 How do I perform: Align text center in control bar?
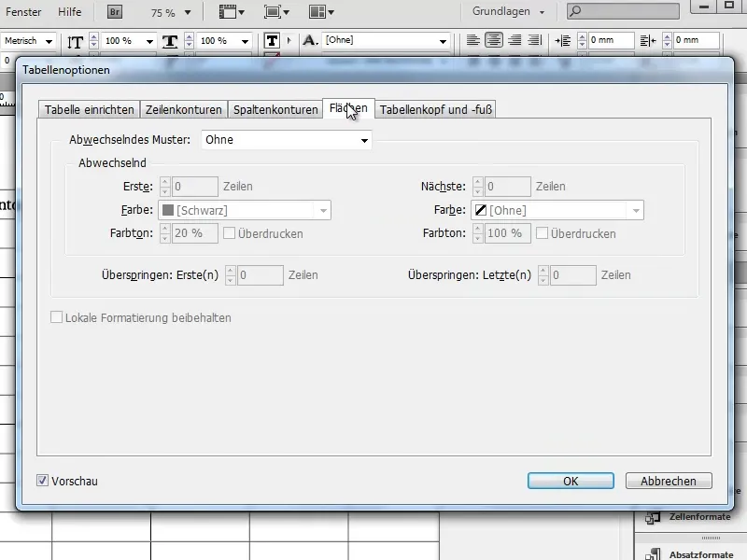[x=494, y=40]
